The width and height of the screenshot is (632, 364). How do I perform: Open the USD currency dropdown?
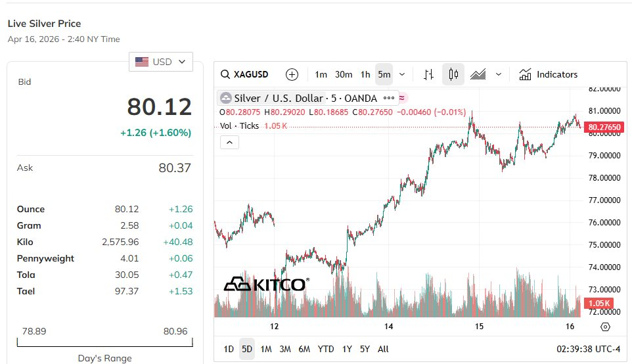pyautogui.click(x=161, y=62)
